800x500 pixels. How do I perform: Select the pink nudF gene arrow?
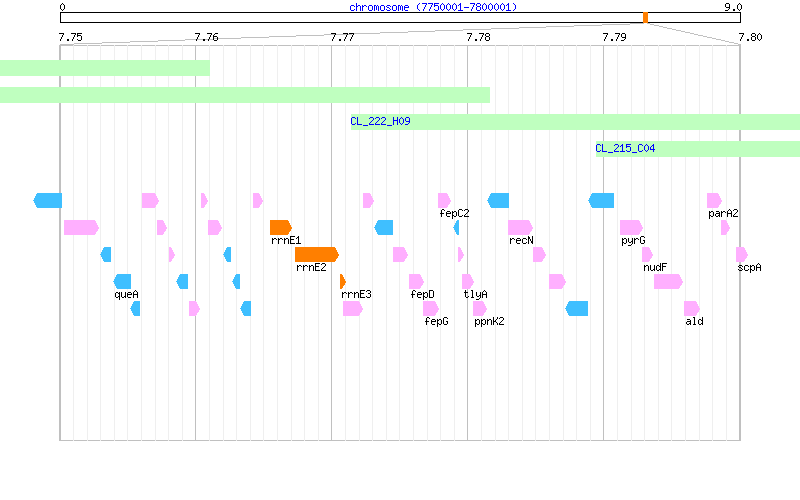[x=647, y=255]
